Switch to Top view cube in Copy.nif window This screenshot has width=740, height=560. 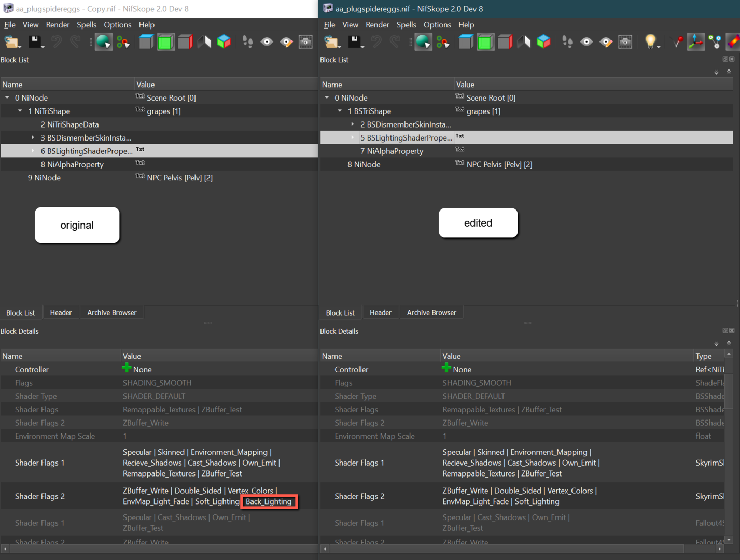146,41
